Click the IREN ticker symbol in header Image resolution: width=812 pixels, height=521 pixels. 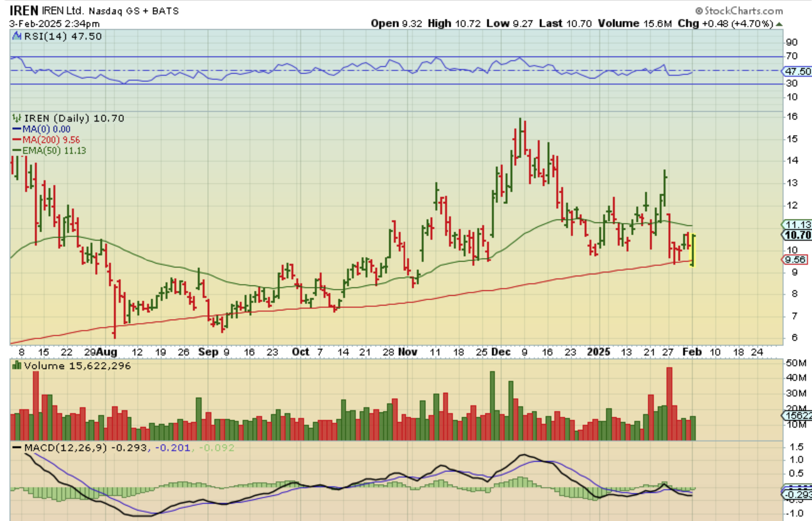tap(24, 10)
